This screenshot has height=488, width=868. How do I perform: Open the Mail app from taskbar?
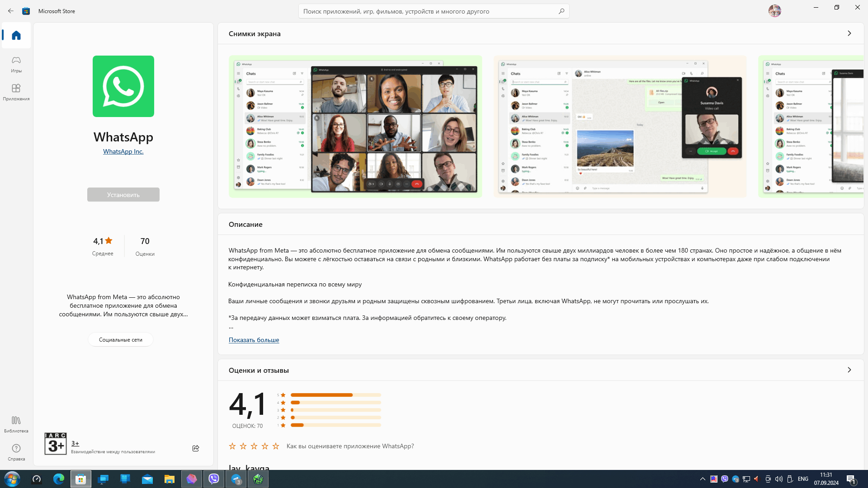147,479
